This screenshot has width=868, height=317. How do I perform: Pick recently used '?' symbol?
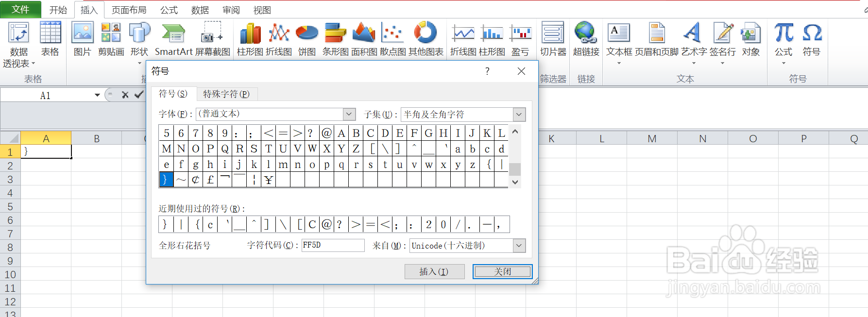[340, 224]
